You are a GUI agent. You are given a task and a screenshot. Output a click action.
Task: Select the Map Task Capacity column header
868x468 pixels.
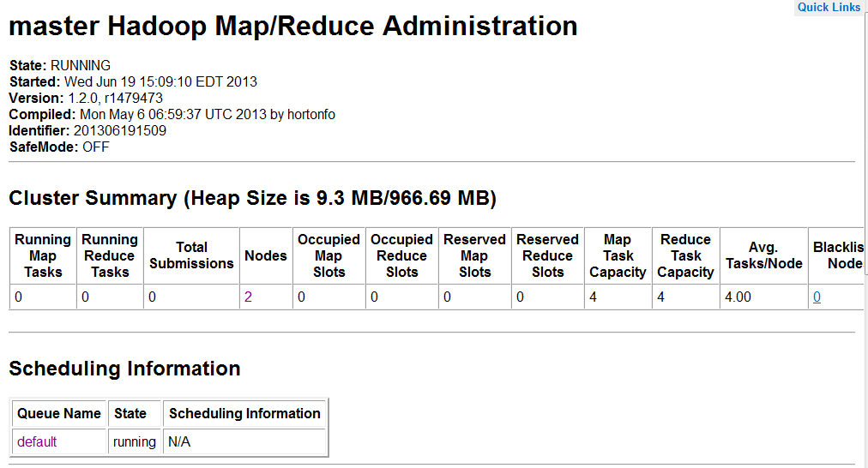tap(618, 255)
